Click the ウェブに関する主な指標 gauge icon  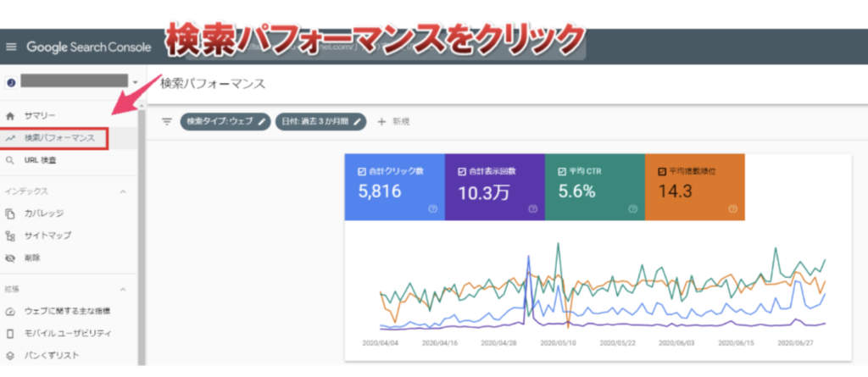coord(10,312)
